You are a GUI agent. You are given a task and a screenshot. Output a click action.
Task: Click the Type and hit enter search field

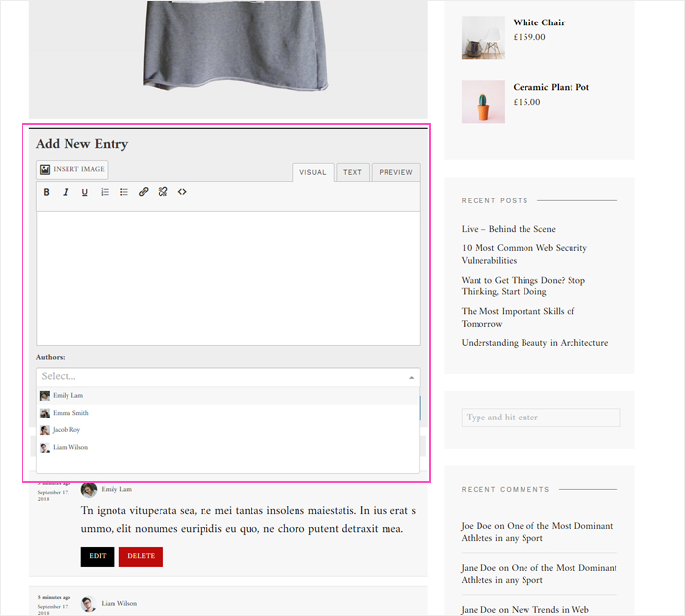click(x=541, y=418)
